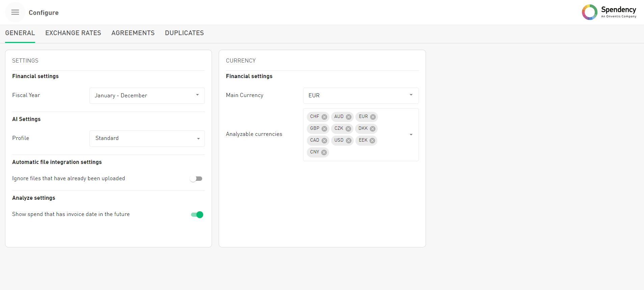The width and height of the screenshot is (644, 290).
Task: Expand the Analyzable currencies list arrow
Action: click(x=411, y=135)
